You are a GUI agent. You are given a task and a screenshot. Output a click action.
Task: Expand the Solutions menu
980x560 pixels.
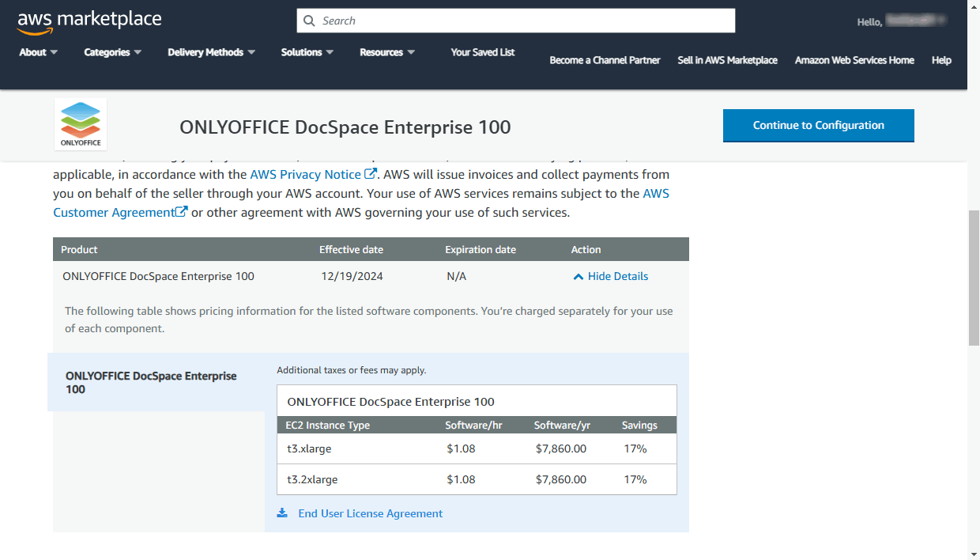[307, 52]
